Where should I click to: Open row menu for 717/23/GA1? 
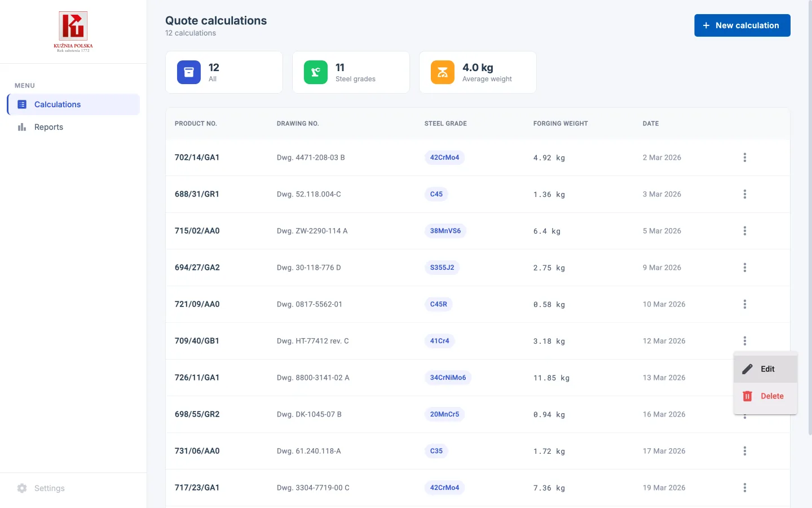coord(745,488)
